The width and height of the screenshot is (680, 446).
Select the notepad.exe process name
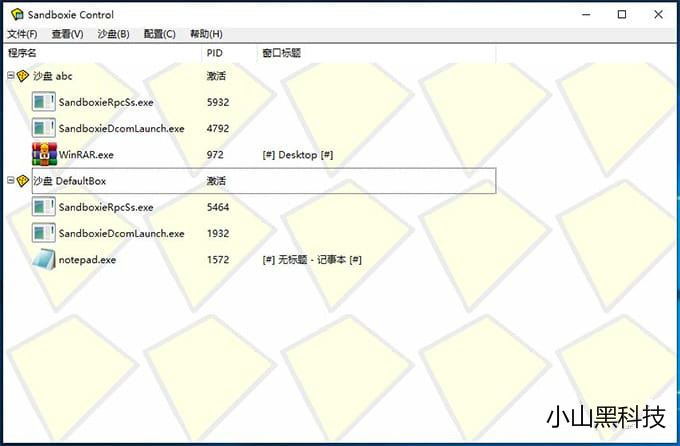point(87,260)
